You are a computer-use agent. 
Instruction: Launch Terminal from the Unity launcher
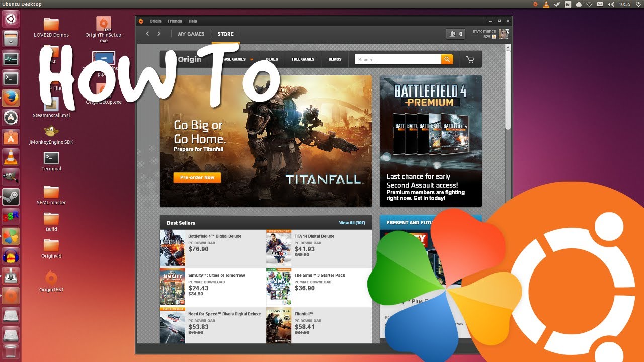tap(11, 78)
